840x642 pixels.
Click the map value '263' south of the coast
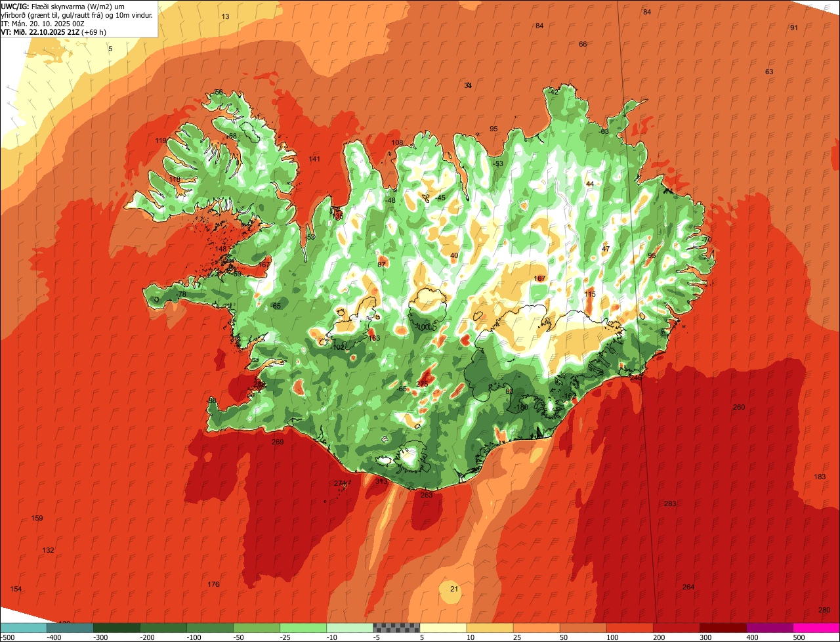pos(427,495)
